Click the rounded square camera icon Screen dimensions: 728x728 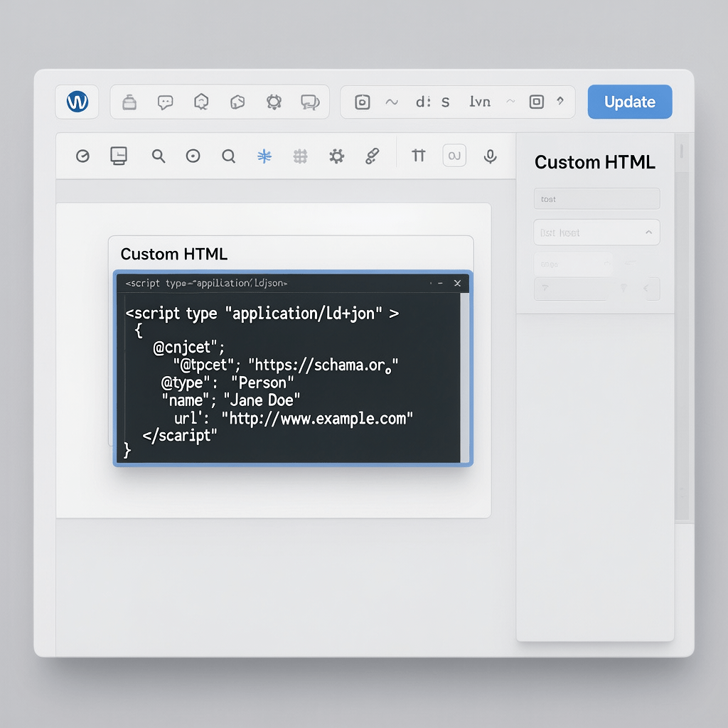point(362,102)
